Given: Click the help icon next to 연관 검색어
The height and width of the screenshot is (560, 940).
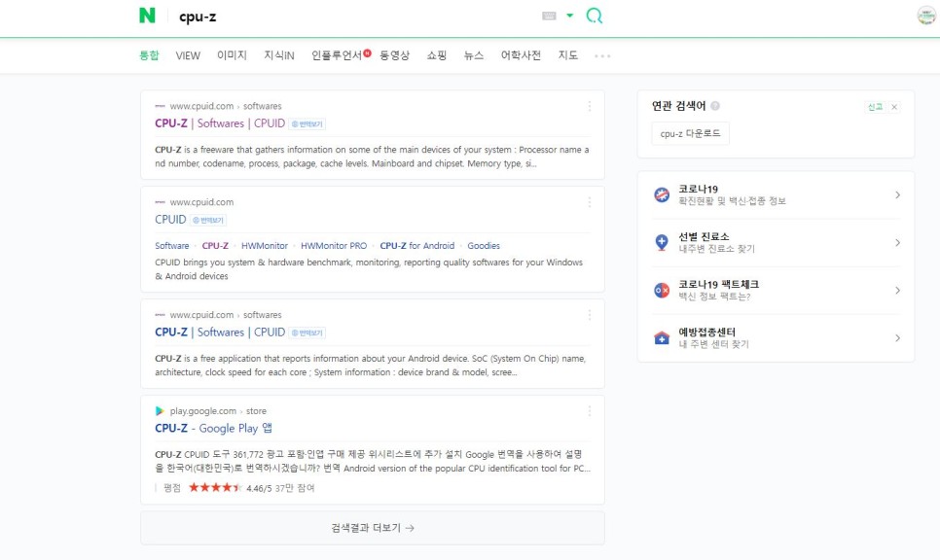Looking at the screenshot, I should [714, 106].
